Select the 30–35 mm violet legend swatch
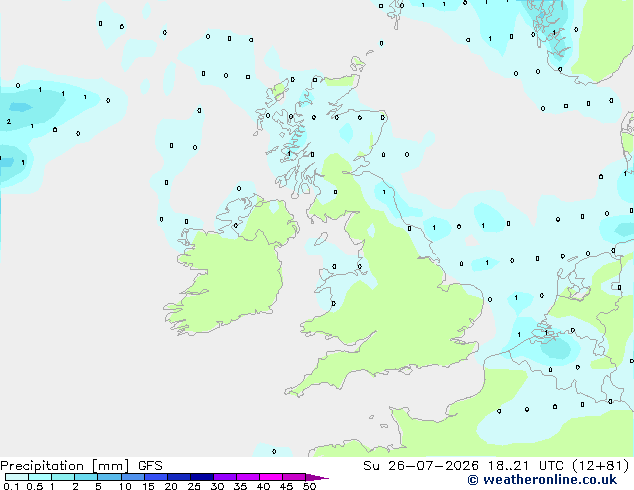The height and width of the screenshot is (490, 634). (x=225, y=477)
